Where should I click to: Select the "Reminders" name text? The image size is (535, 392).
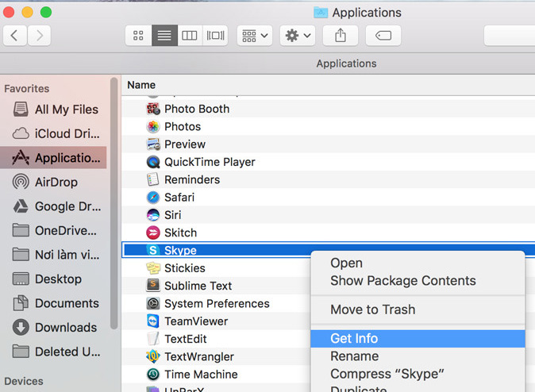[x=192, y=180]
